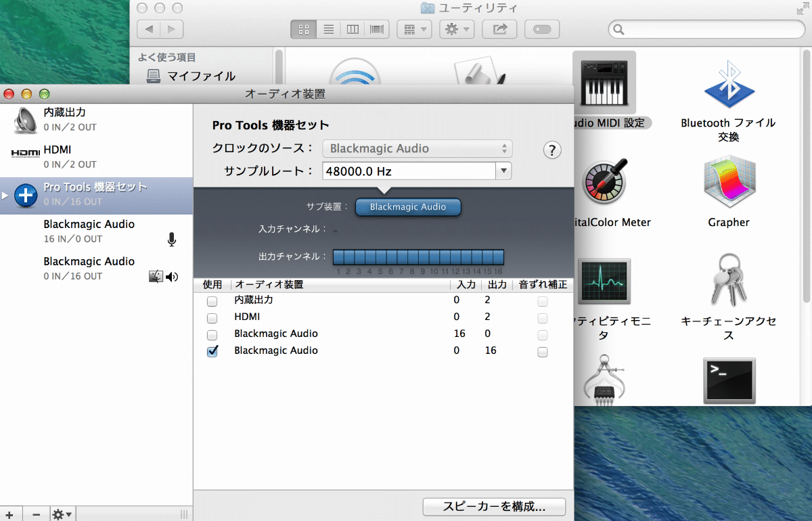Enable the HDMI use checkbox

coord(212,318)
